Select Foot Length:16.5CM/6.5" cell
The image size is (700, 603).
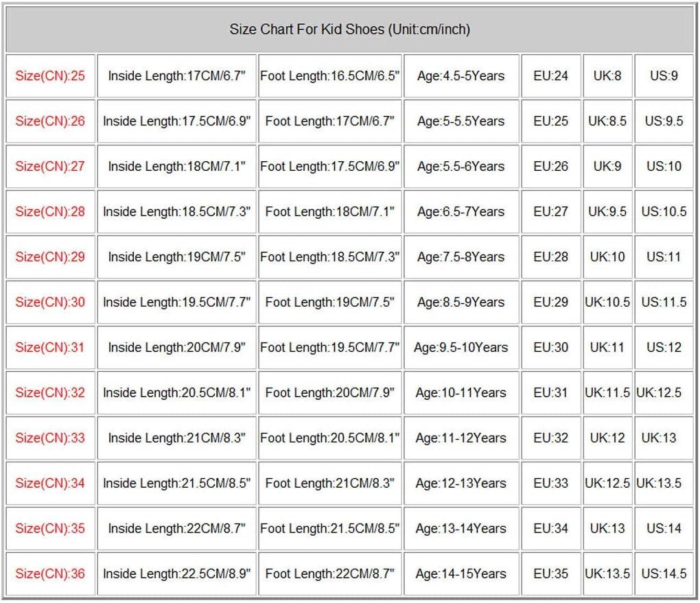(x=329, y=75)
